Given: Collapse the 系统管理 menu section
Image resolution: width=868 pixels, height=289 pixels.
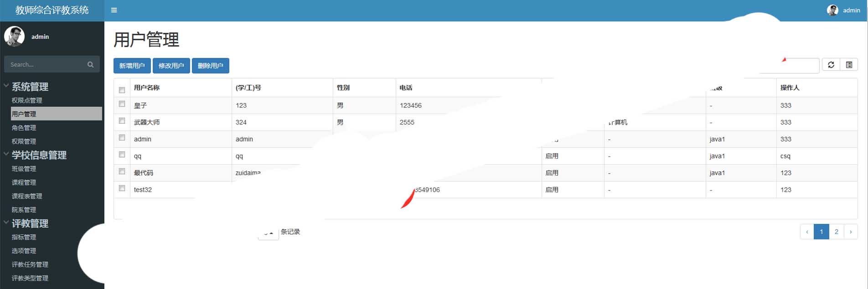Looking at the screenshot, I should pyautogui.click(x=6, y=86).
